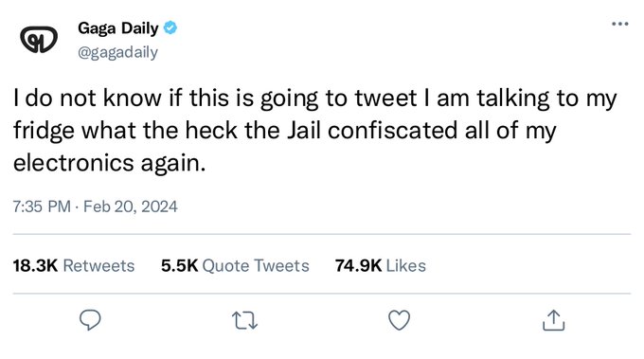644x359 pixels.
Task: Click the Feb 20, 2024 date
Action: [x=131, y=206]
